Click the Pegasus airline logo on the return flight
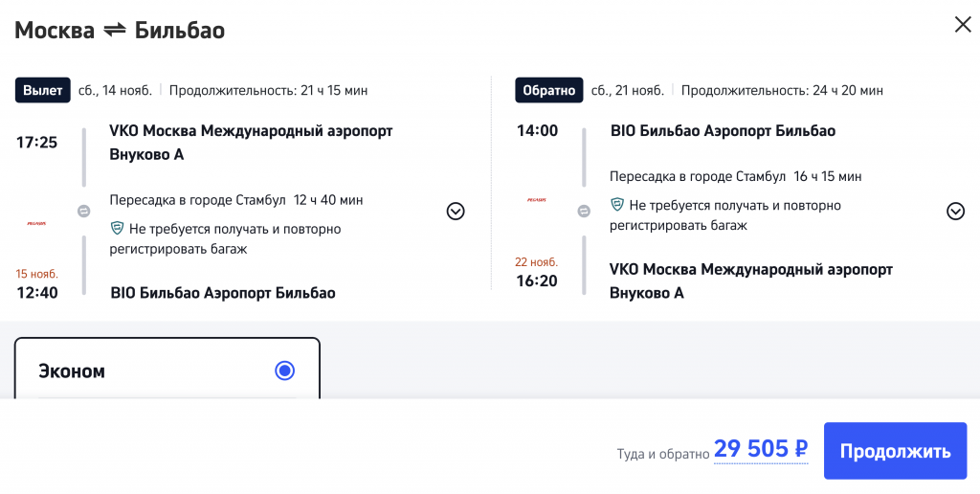Screen dimensions: 980x494 [536, 200]
